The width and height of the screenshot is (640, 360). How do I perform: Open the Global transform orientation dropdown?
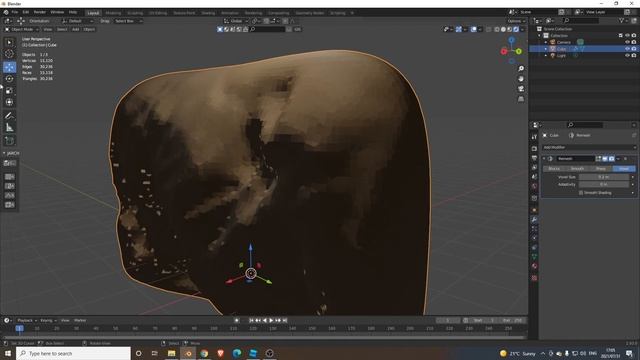point(236,21)
